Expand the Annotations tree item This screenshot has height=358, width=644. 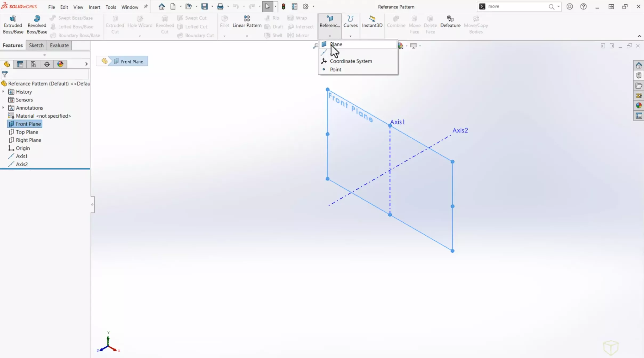tap(4, 108)
